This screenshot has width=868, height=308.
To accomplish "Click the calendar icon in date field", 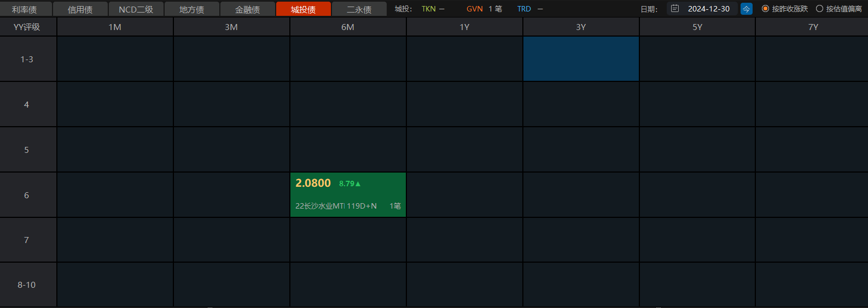I will tap(675, 9).
